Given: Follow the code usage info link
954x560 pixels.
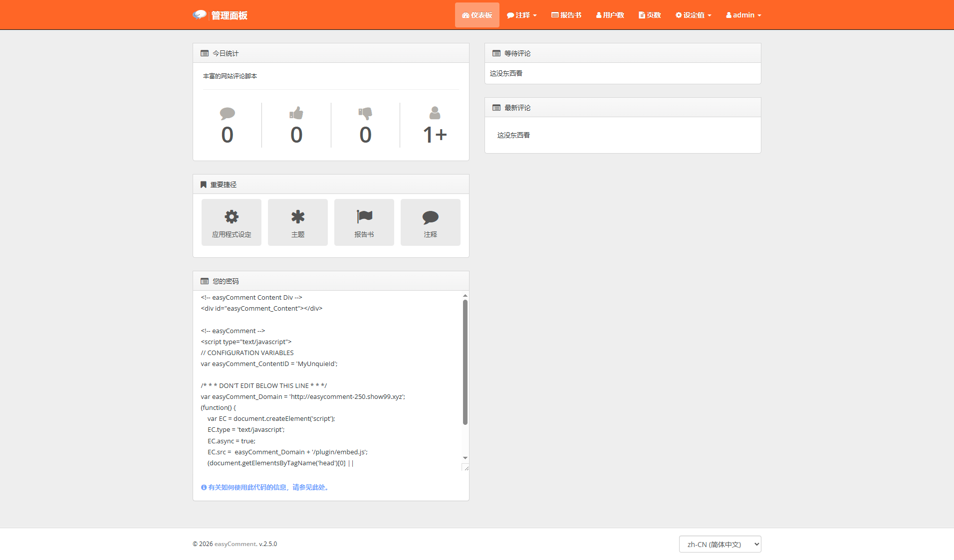Looking at the screenshot, I should tap(265, 487).
